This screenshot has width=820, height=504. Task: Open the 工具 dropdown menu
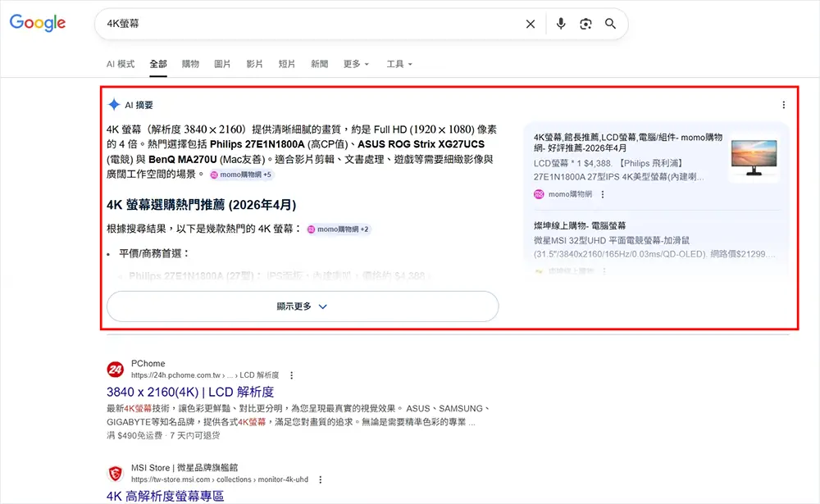coord(397,62)
